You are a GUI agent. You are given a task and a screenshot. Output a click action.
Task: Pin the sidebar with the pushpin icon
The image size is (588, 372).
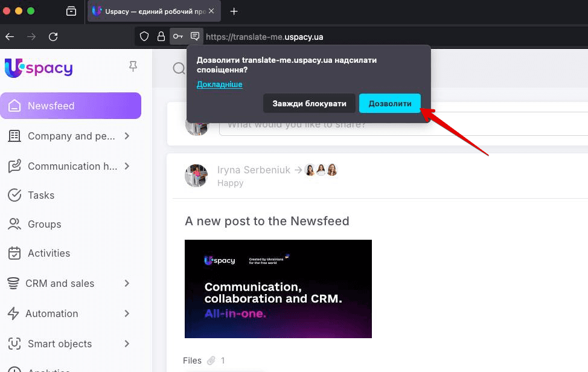tap(133, 66)
